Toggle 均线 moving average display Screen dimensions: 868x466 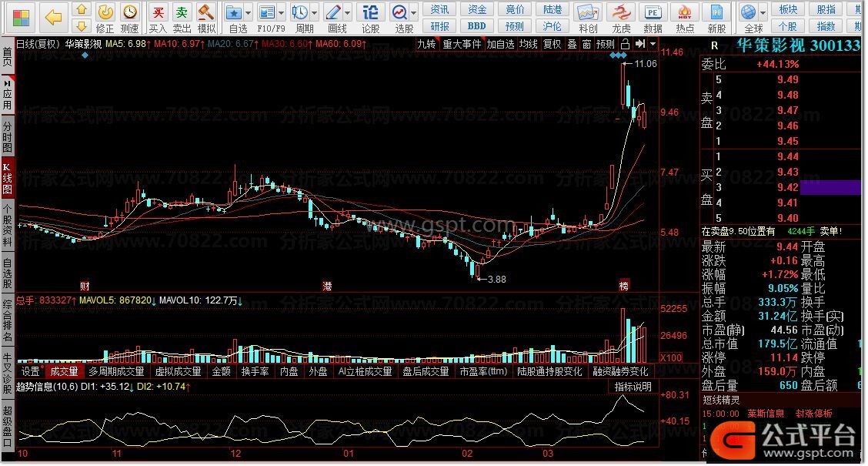point(529,44)
